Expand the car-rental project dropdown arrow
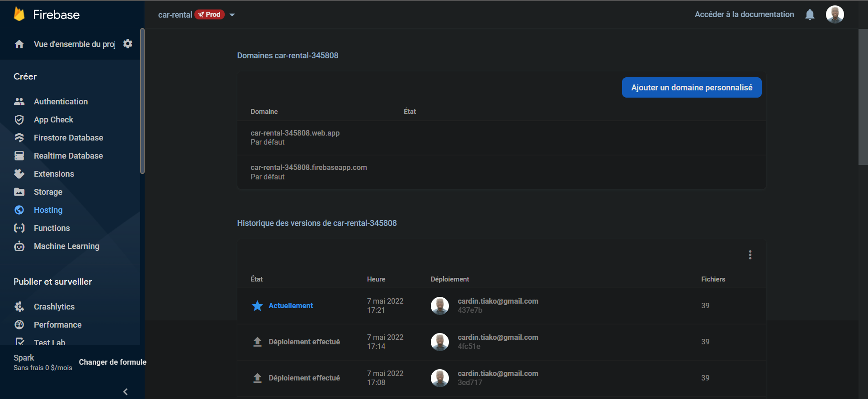 tap(232, 15)
